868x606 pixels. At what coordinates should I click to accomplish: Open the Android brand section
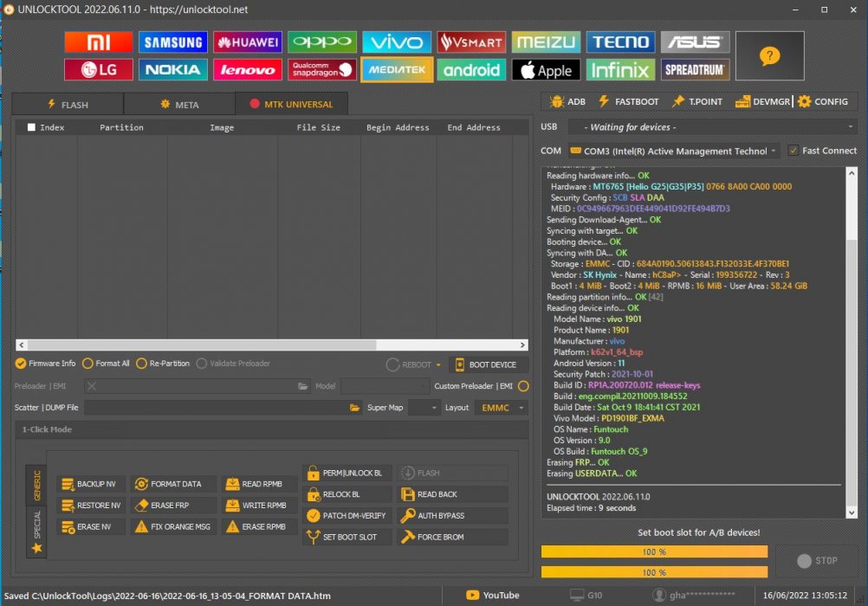471,70
